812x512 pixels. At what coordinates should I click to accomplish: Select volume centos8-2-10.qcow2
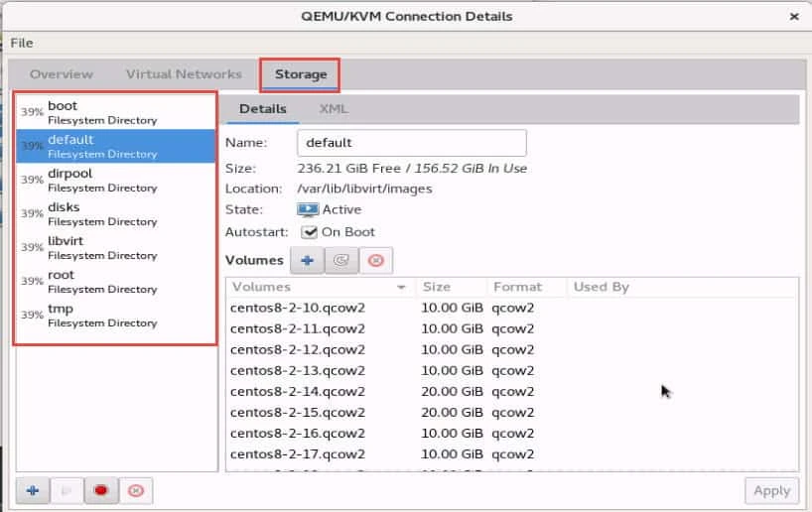coord(511,308)
